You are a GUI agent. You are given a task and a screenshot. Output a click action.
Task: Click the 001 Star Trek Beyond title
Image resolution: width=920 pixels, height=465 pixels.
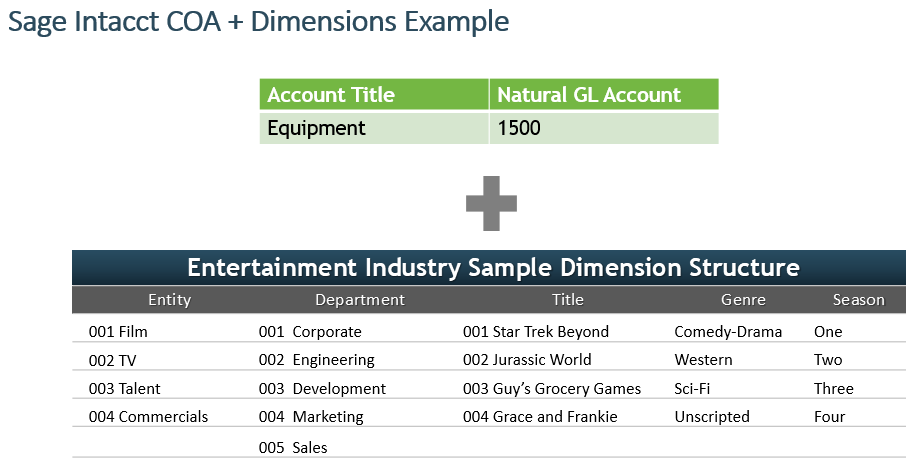click(535, 332)
